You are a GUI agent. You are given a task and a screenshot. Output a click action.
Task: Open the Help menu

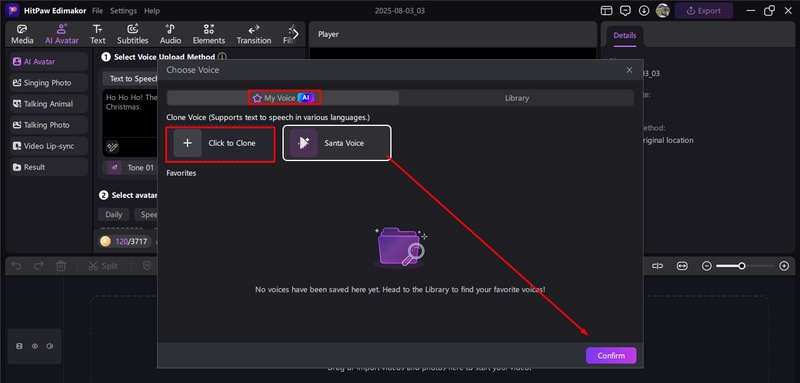pos(152,11)
